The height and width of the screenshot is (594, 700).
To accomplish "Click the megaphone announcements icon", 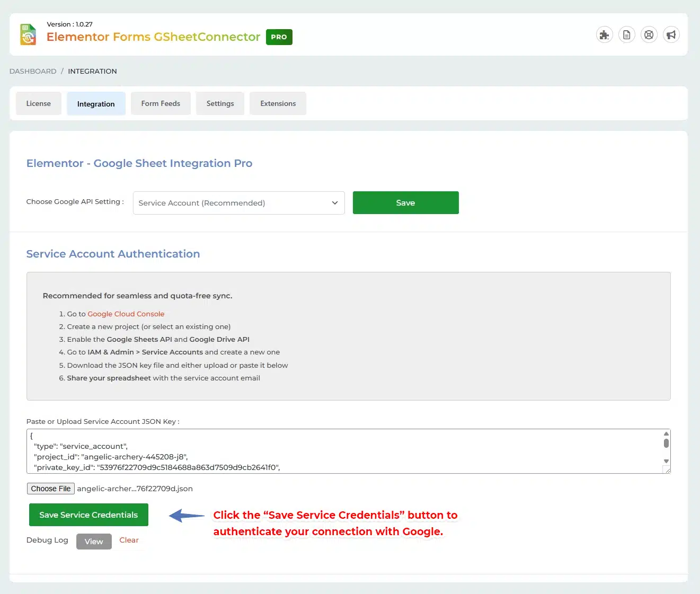I will tap(671, 35).
